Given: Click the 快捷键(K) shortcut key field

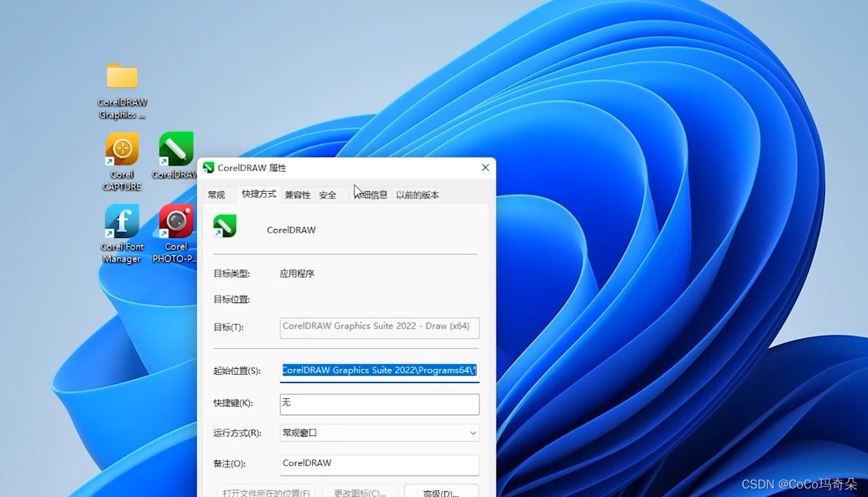Looking at the screenshot, I should [x=380, y=404].
